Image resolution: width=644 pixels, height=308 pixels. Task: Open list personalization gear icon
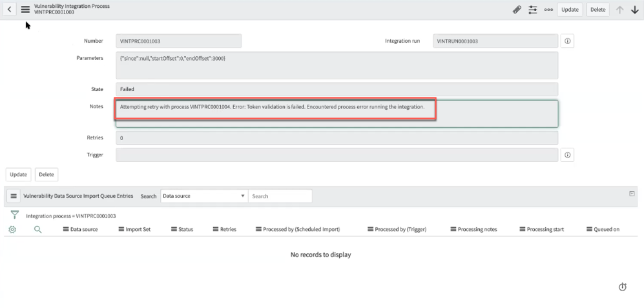12,230
